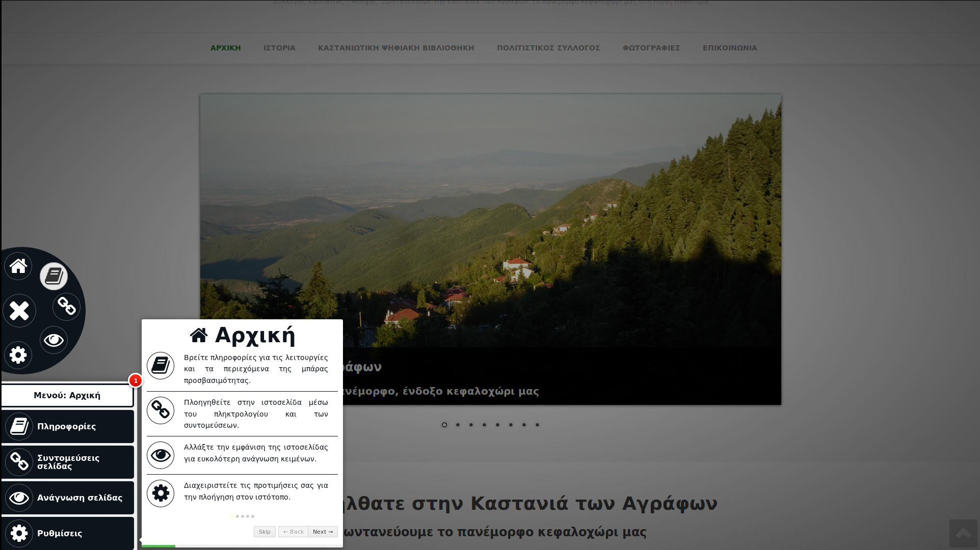Select fourth slideshow indicator dot

(x=484, y=425)
